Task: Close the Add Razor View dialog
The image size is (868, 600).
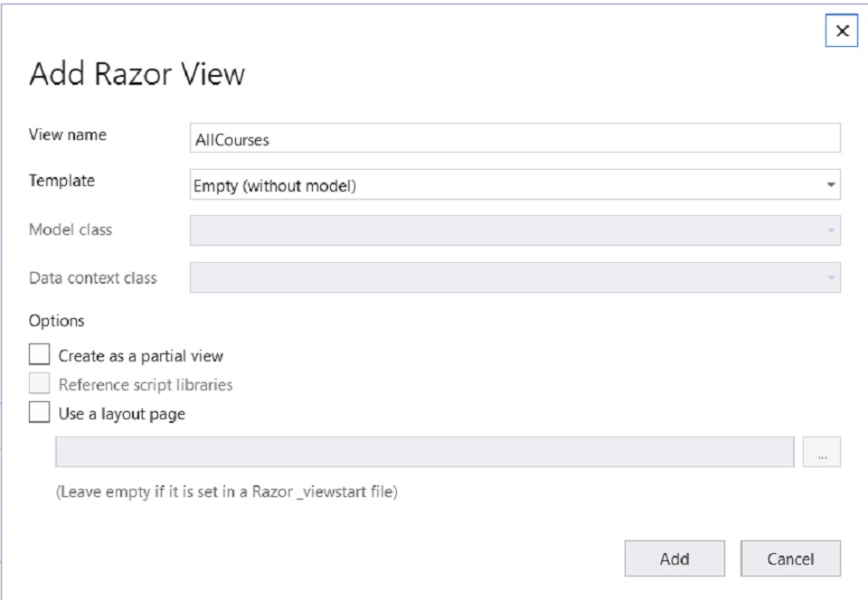Action: pos(841,31)
